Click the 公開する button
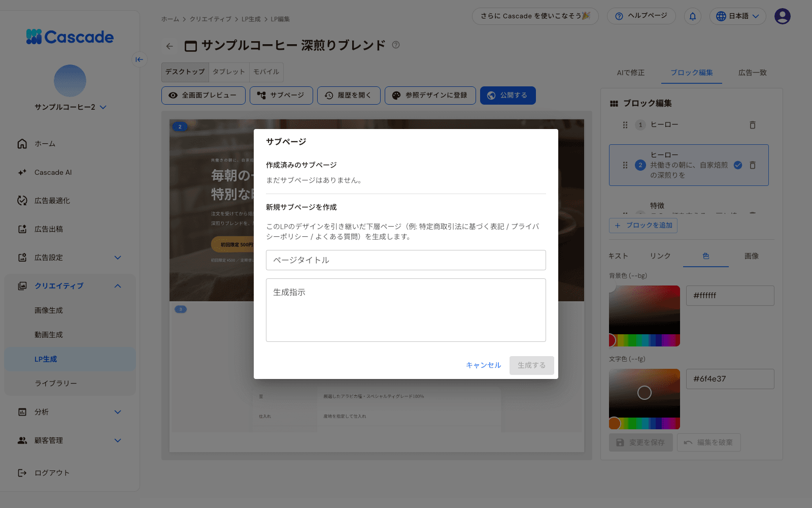Image resolution: width=812 pixels, height=508 pixels. point(507,96)
